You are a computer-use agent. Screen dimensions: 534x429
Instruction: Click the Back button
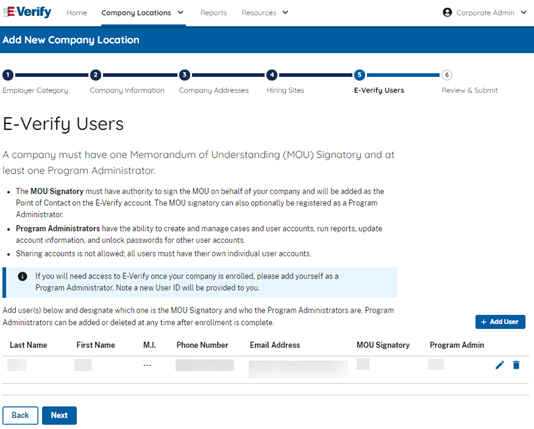coord(20,415)
